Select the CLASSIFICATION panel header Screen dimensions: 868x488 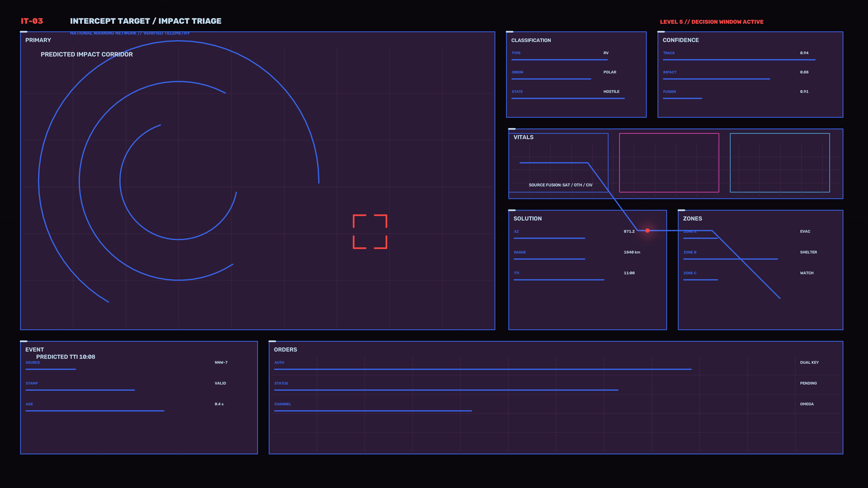531,40
